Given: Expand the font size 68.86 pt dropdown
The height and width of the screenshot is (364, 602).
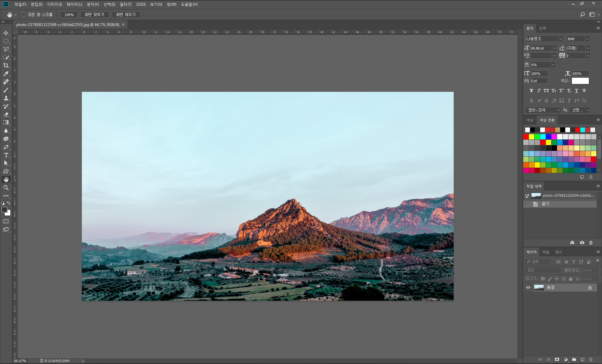Looking at the screenshot, I should [x=554, y=48].
